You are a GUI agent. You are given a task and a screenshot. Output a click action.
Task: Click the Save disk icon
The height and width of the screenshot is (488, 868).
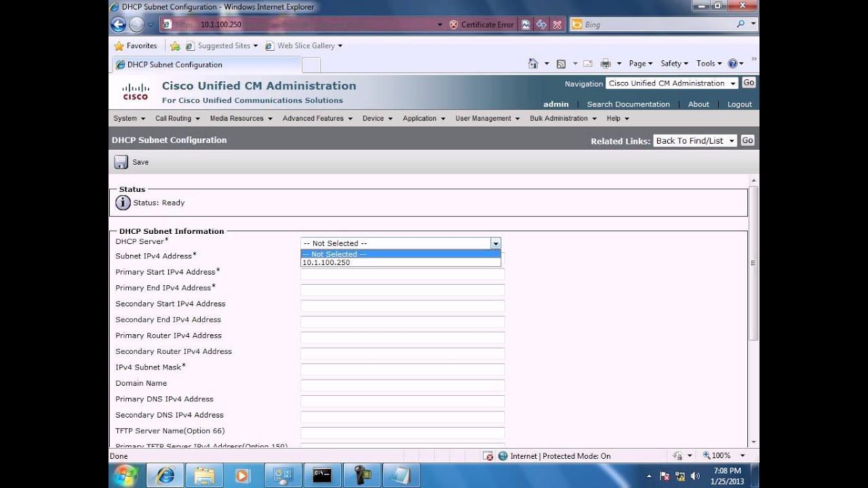(x=121, y=162)
